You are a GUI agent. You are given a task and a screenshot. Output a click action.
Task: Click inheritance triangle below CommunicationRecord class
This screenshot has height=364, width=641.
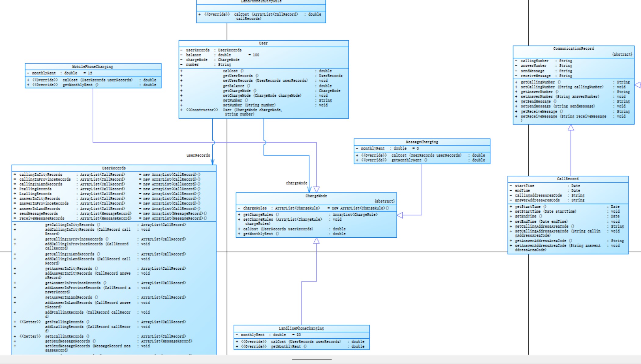(571, 128)
